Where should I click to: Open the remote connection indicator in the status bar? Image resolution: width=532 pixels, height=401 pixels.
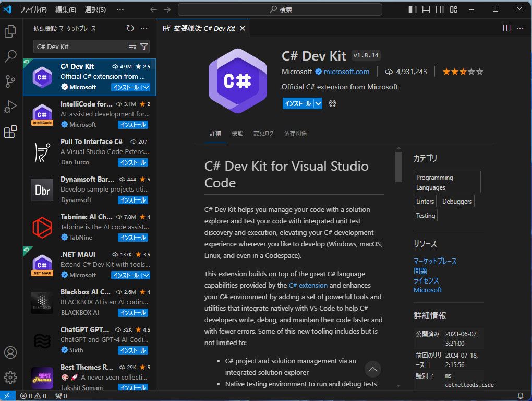pos(7,396)
